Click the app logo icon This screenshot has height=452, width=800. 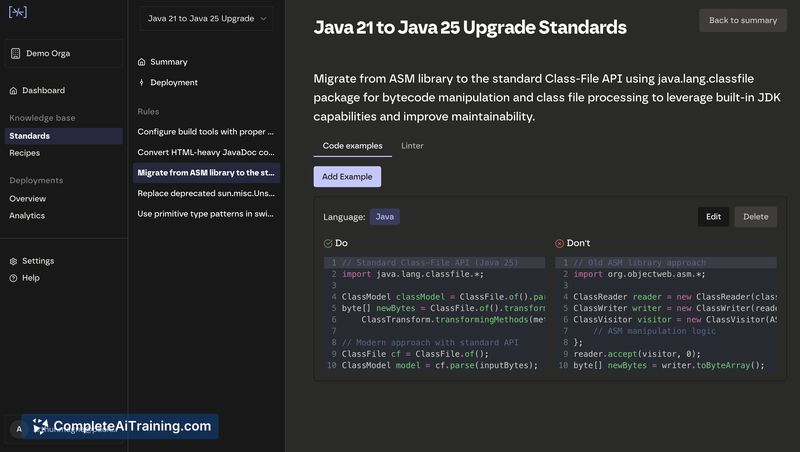pyautogui.click(x=18, y=12)
